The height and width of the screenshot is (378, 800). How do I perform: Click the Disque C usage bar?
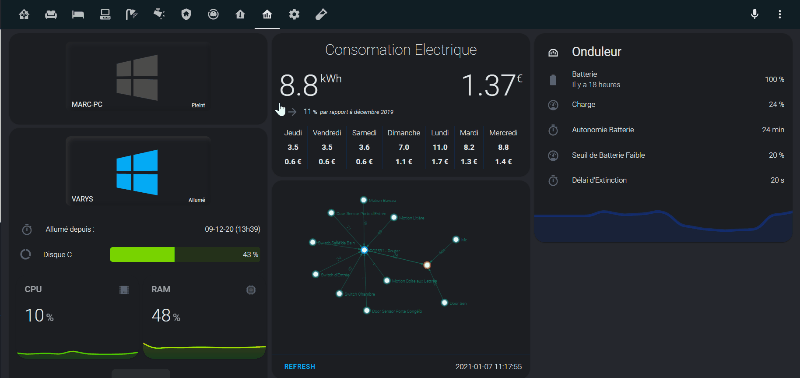[x=185, y=254]
